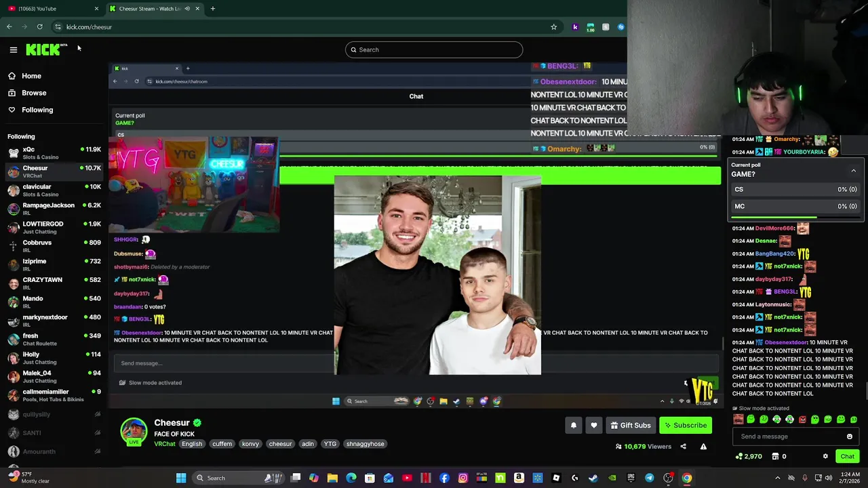This screenshot has width=868, height=488.
Task: Mute the Cheesur Stream tab audio
Action: pyautogui.click(x=187, y=9)
